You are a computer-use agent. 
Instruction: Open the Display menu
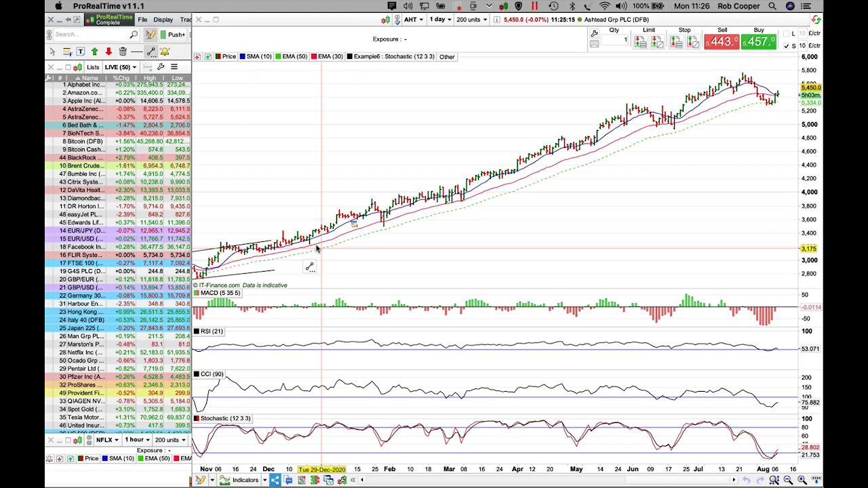(x=163, y=20)
